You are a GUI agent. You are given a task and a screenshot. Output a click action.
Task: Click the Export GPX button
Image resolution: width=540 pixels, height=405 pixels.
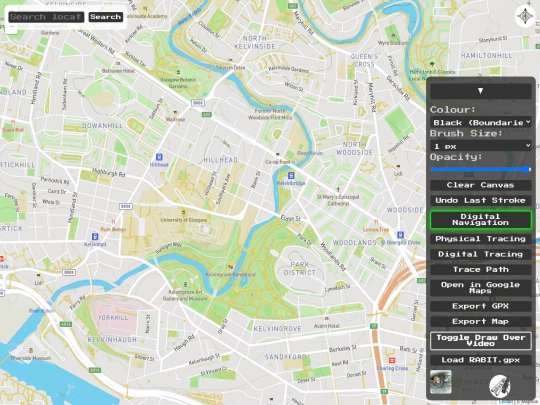[480, 306]
